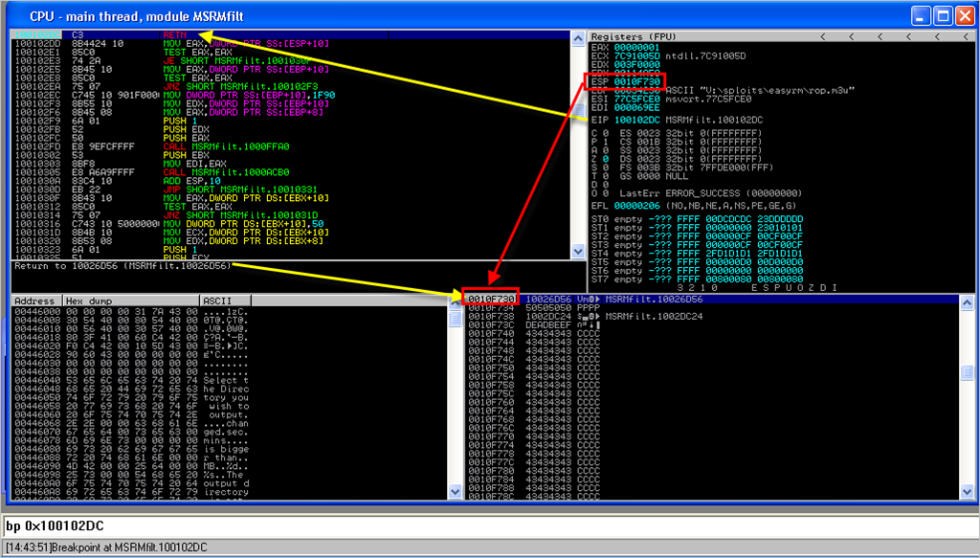Click the Address column header in dump
980x558 pixels.
tap(34, 301)
